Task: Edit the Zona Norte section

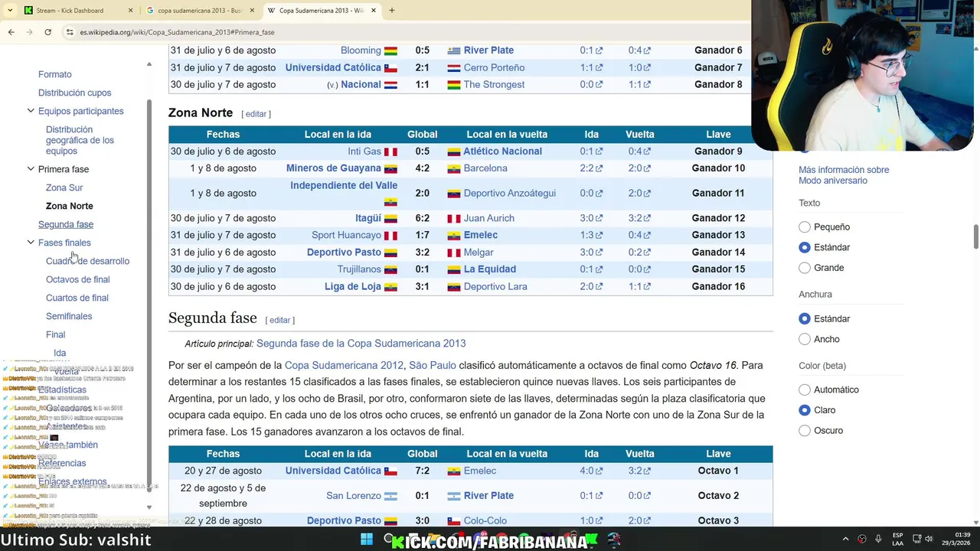Action: [256, 114]
